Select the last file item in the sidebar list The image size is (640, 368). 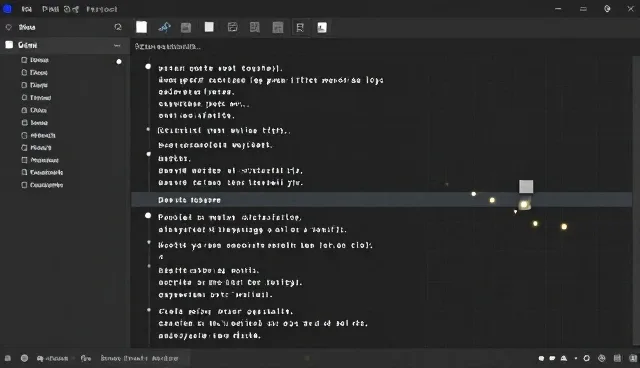(42, 185)
